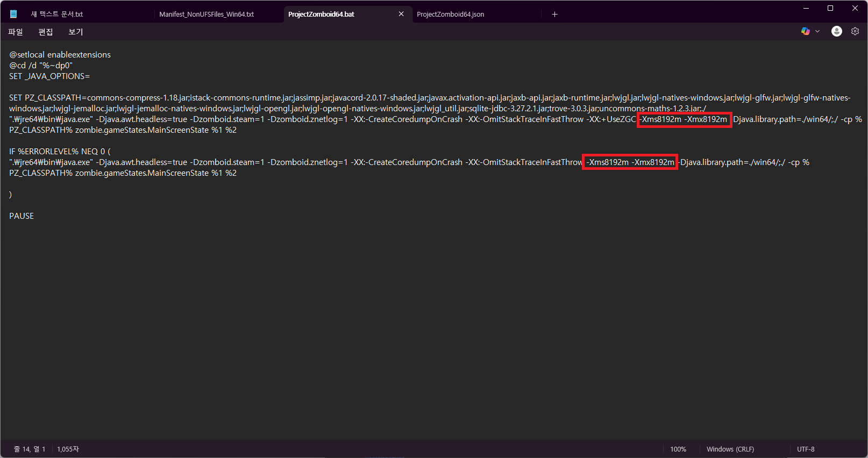Open the 파일 (File) menu
This screenshot has width=868, height=458.
(16, 32)
